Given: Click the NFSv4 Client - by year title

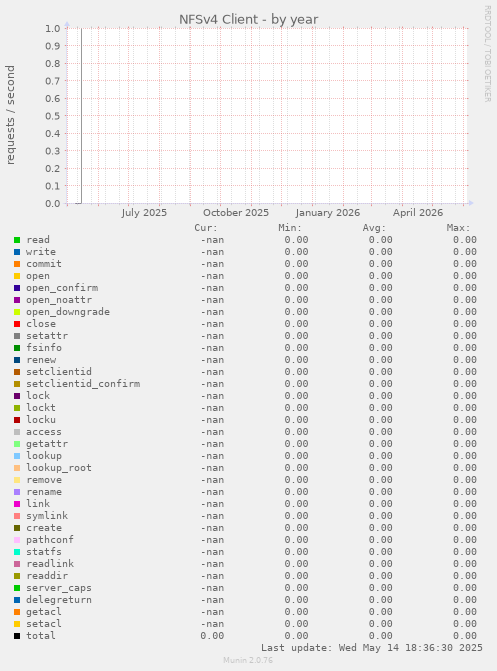Looking at the screenshot, I should (x=248, y=20).
